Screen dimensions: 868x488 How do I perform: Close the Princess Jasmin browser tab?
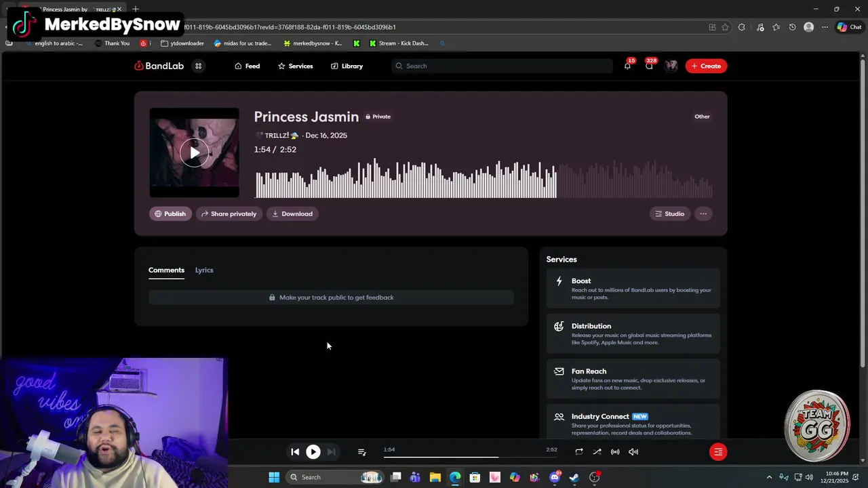[119, 9]
